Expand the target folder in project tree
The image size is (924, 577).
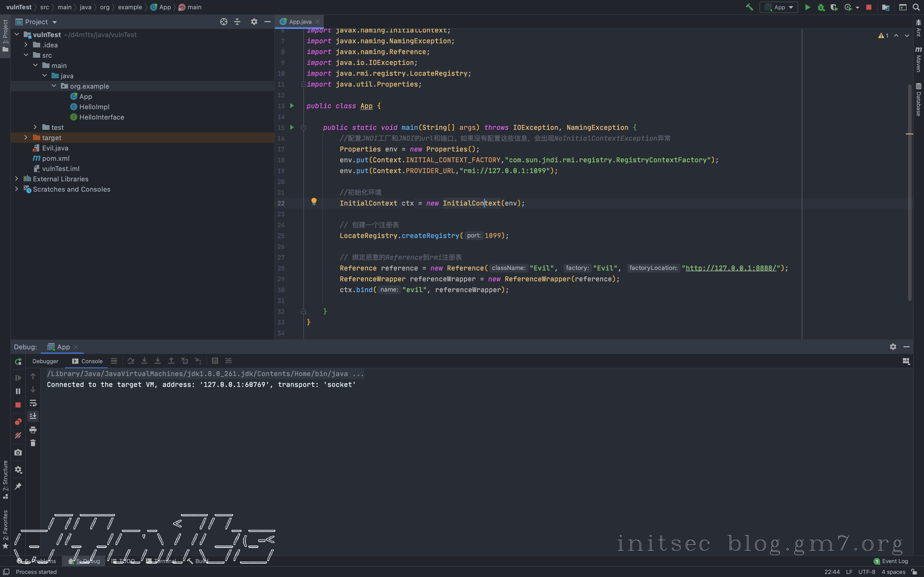26,137
